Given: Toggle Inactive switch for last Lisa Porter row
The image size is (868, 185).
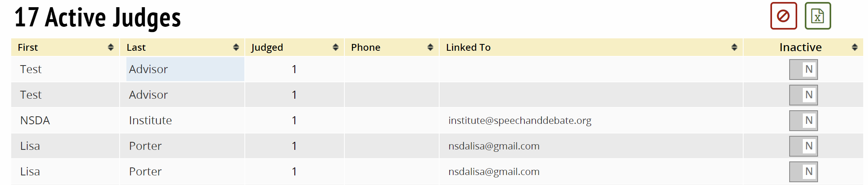Looking at the screenshot, I should click(x=803, y=172).
